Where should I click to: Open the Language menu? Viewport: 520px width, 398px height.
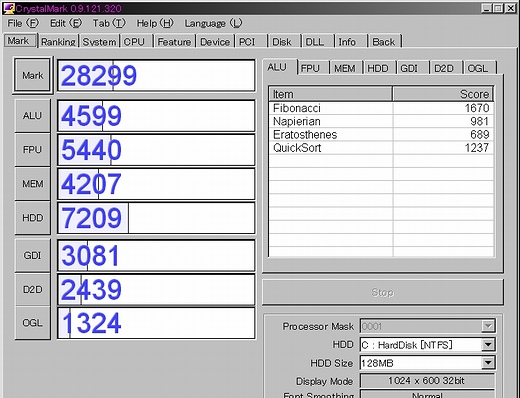(x=213, y=23)
